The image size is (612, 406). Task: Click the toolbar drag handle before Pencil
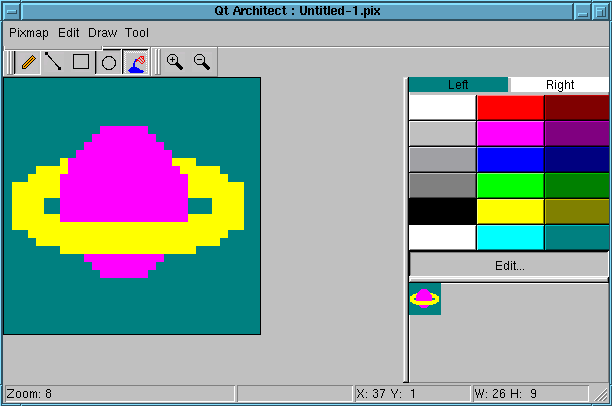[x=10, y=62]
